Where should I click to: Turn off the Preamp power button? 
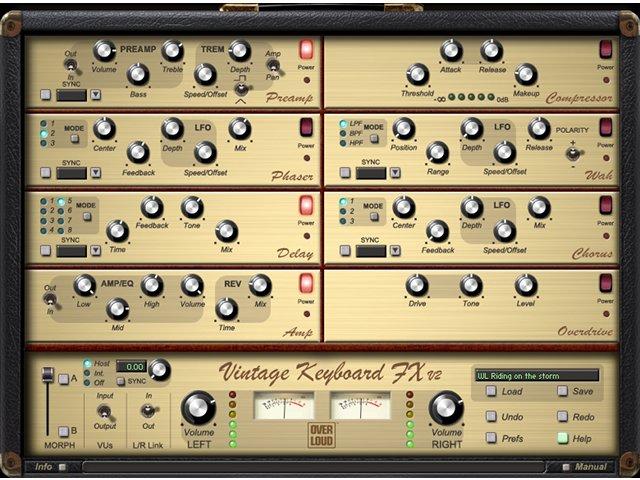point(306,49)
